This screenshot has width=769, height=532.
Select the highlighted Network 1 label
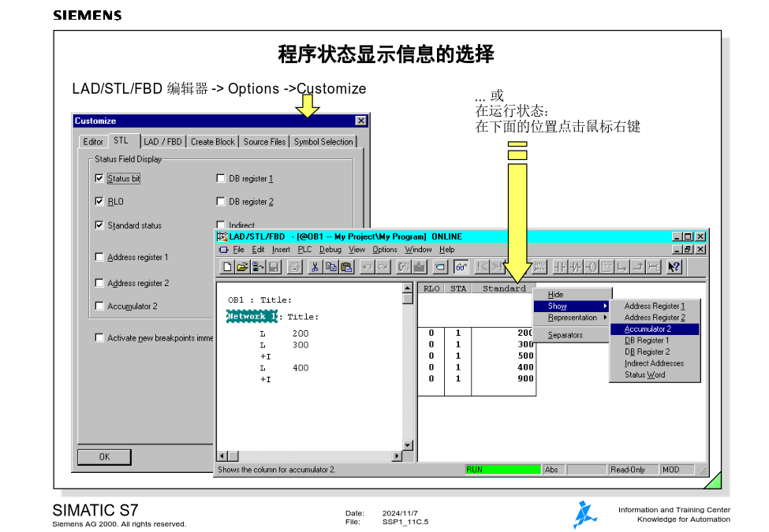point(252,317)
